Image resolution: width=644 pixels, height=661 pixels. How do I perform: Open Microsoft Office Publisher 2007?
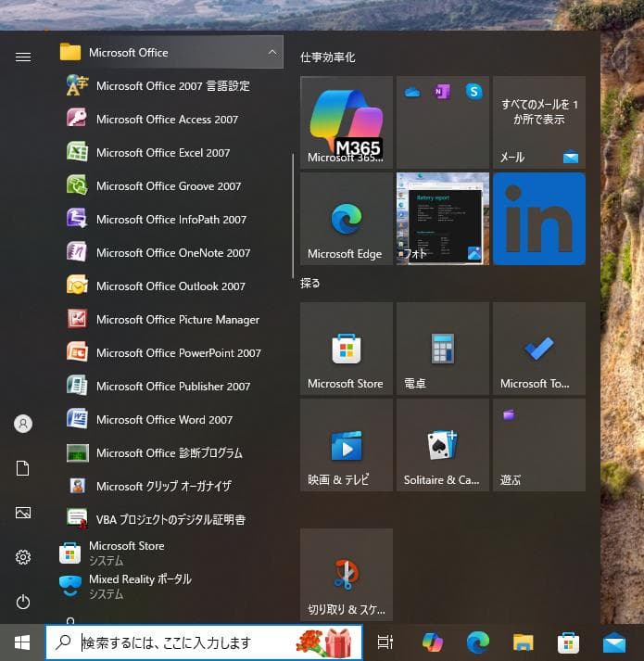tap(170, 386)
